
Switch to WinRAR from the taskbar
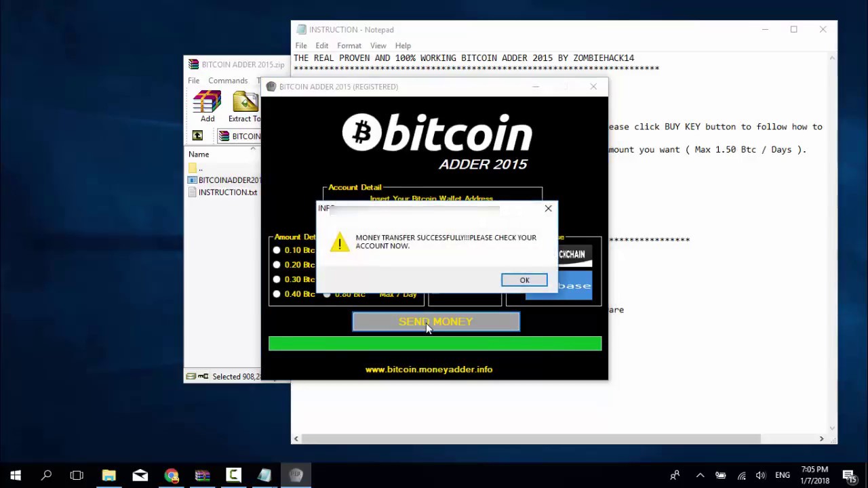[202, 476]
